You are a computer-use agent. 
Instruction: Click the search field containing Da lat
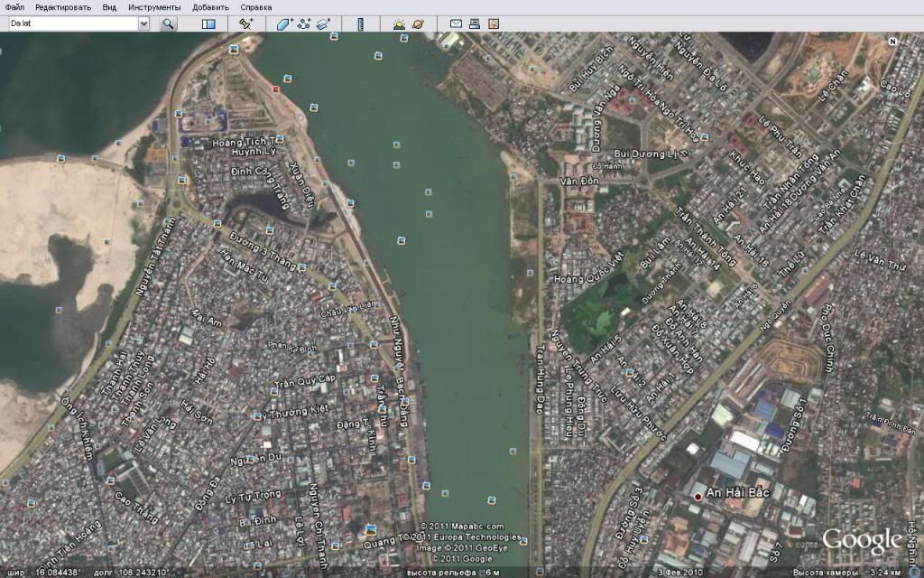click(70, 23)
